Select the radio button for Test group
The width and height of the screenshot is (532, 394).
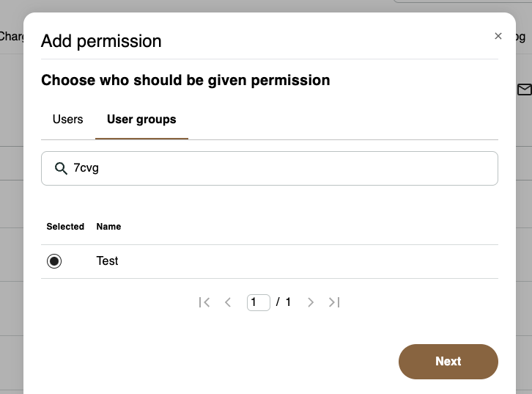coord(54,261)
